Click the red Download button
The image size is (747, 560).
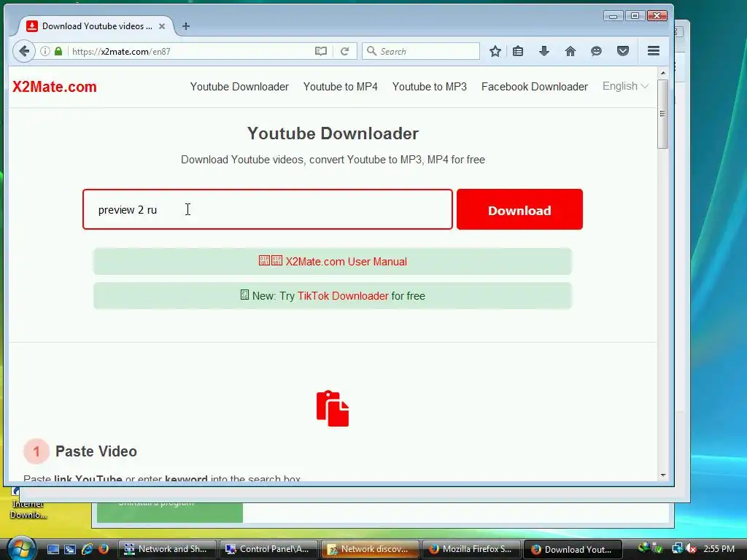[x=519, y=209]
